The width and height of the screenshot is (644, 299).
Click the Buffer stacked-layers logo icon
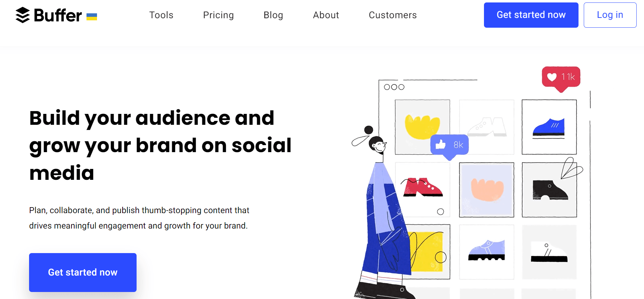[x=22, y=15]
